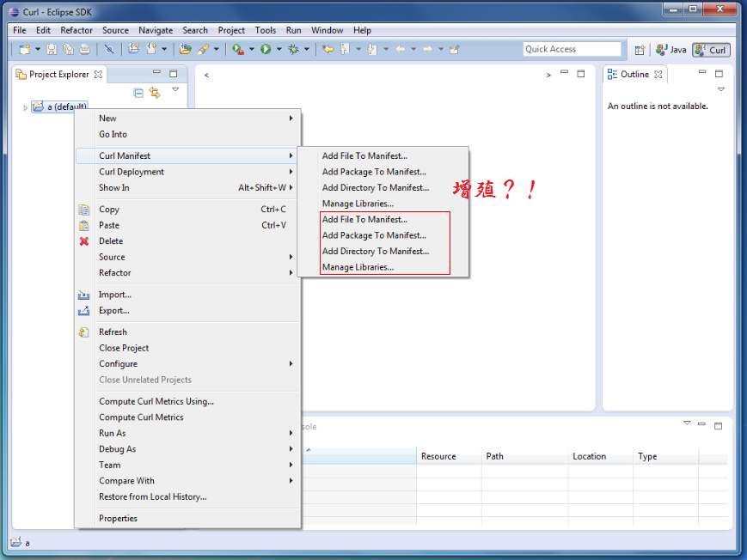
Task: Maximize the Outline view panel
Action: [719, 74]
